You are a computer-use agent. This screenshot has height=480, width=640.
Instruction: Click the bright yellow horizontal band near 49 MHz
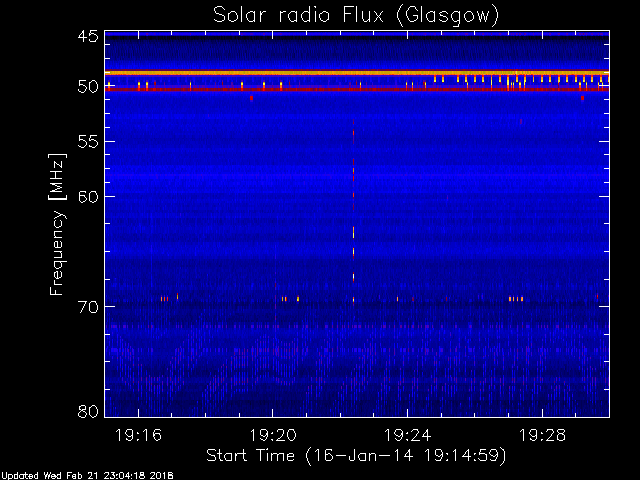coord(357,73)
